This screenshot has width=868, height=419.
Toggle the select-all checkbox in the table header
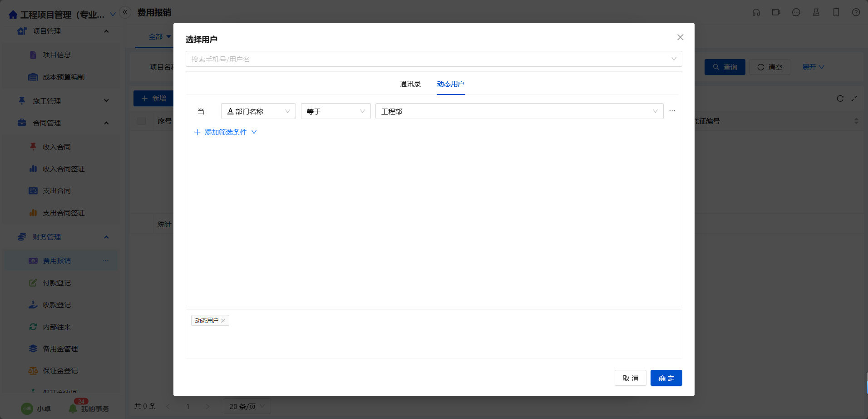click(x=142, y=121)
